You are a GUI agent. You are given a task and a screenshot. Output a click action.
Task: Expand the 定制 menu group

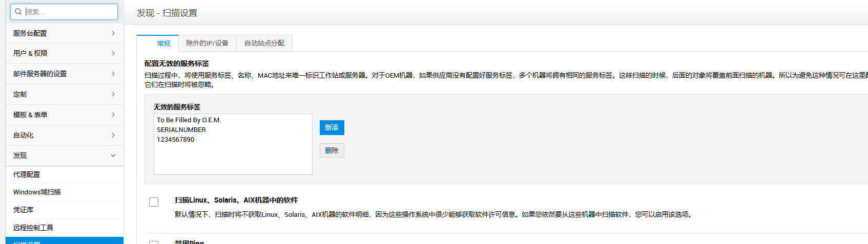coord(64,94)
